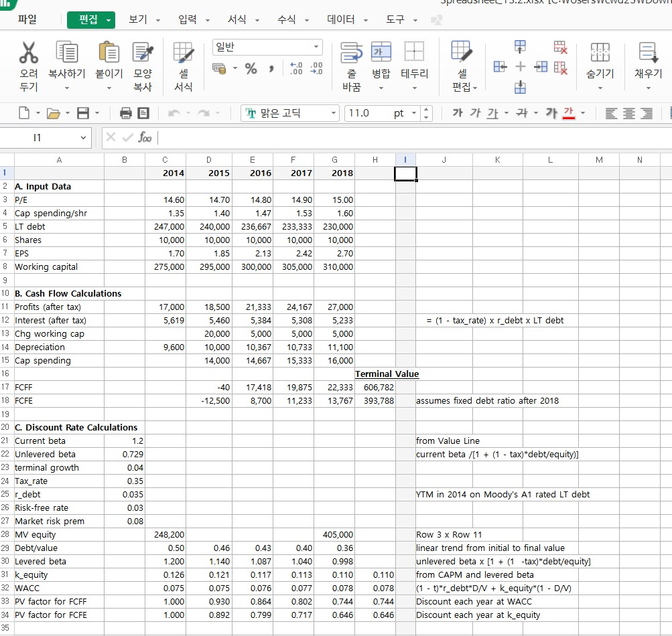Insert column to the left icon
This screenshot has width=672, height=636.
[x=500, y=66]
